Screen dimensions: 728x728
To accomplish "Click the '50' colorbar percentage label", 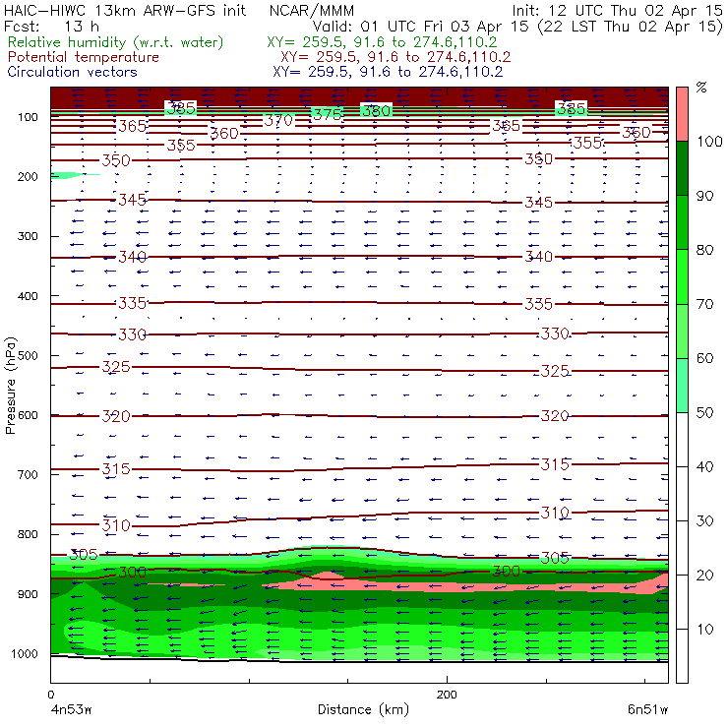I will point(704,413).
